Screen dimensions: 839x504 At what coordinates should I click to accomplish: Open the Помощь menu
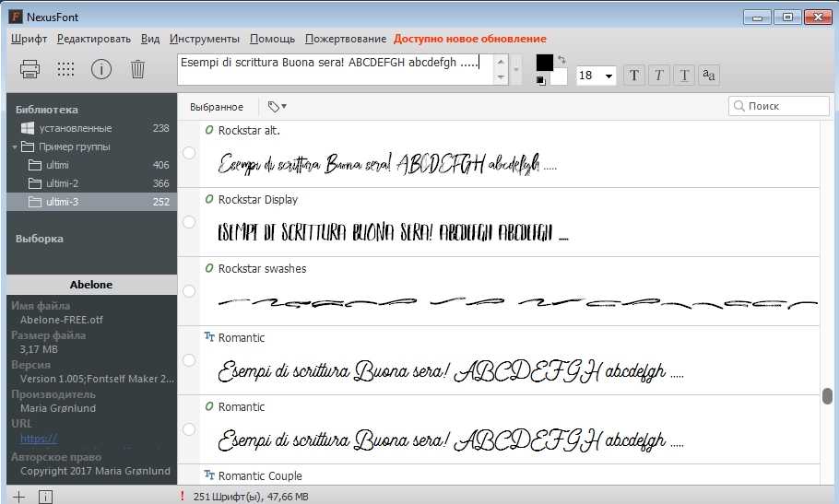(272, 39)
